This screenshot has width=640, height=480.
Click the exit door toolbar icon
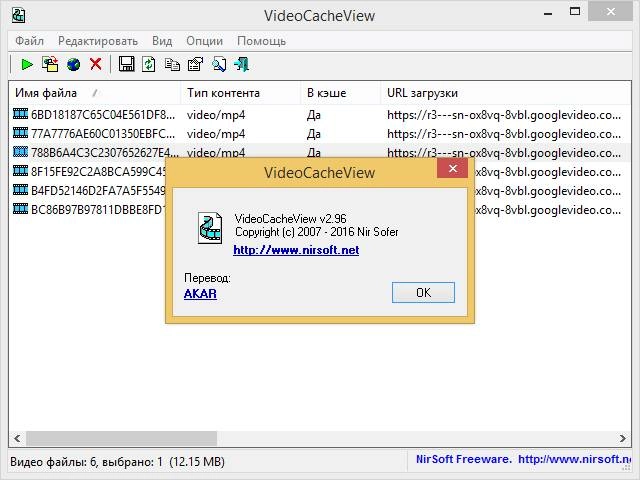click(x=242, y=64)
